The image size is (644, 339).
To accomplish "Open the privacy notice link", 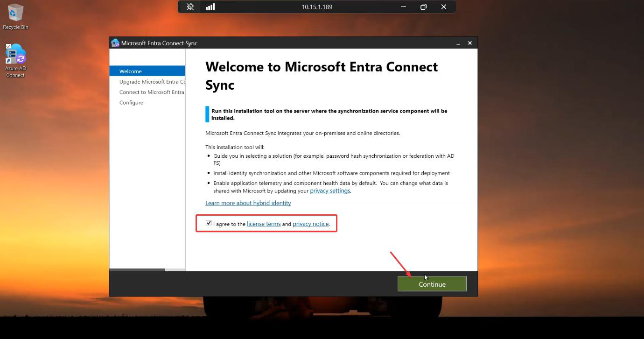I will click(x=311, y=224).
